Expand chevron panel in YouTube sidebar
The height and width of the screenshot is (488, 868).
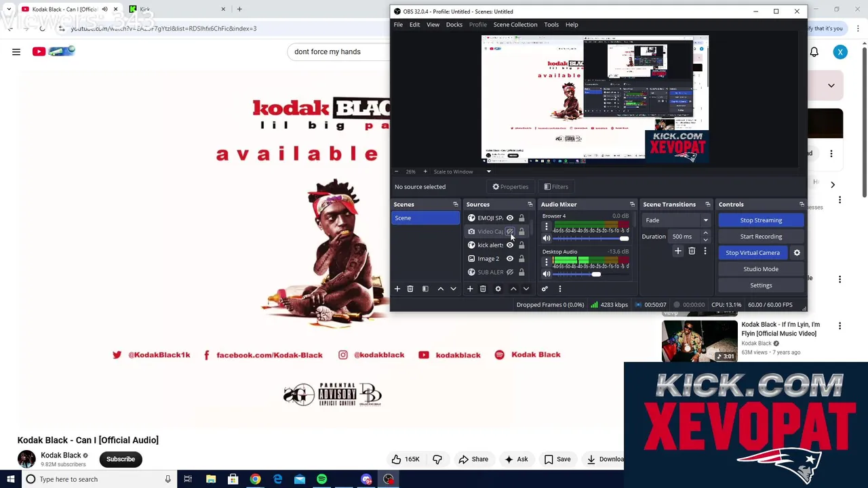[x=831, y=85]
